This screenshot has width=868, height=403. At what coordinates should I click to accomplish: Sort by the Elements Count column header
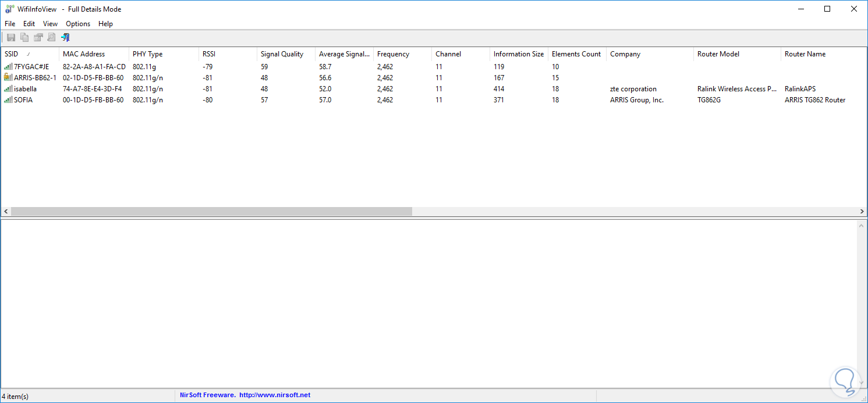[577, 54]
